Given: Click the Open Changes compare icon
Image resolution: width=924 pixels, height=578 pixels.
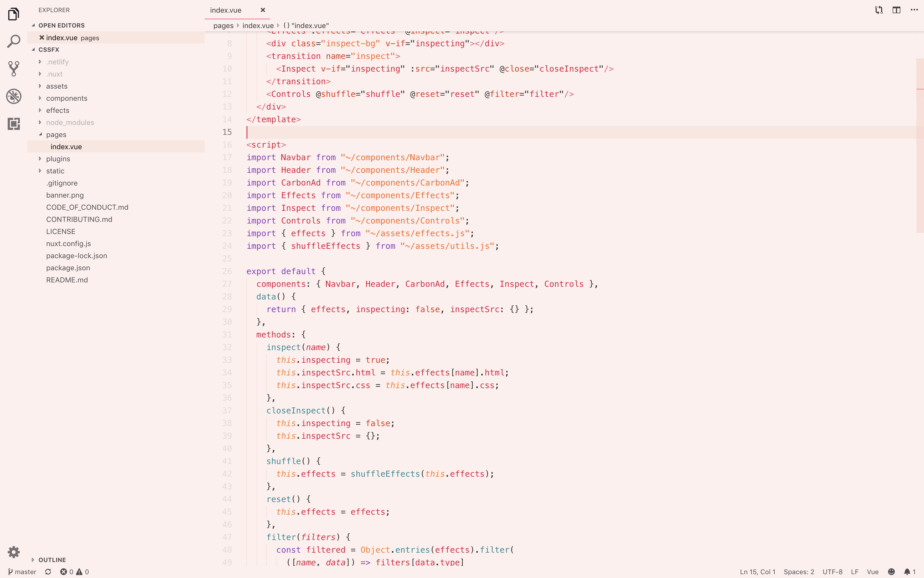Looking at the screenshot, I should pyautogui.click(x=879, y=10).
